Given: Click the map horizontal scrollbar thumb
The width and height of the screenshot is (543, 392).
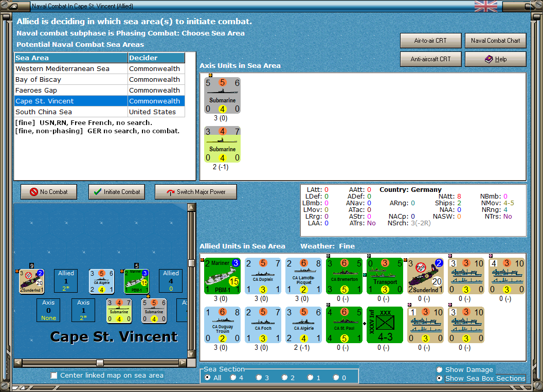Looking at the screenshot, I should 100,363.
